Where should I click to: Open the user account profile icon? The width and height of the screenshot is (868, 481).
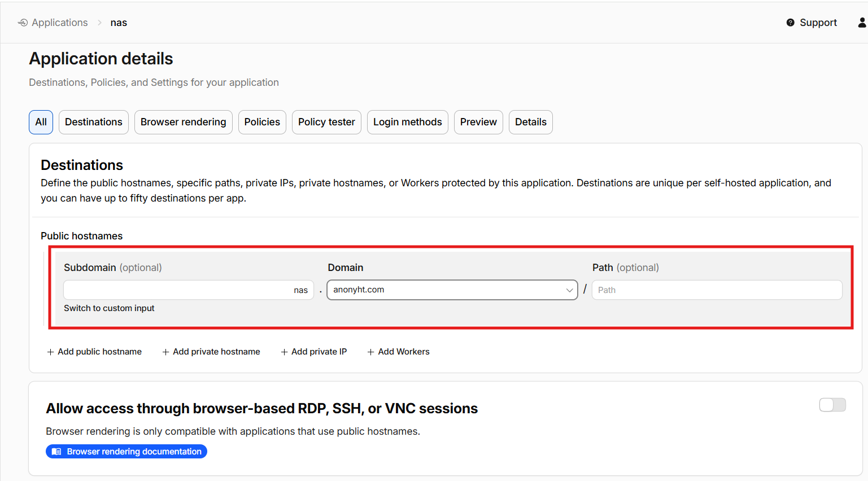click(x=862, y=23)
